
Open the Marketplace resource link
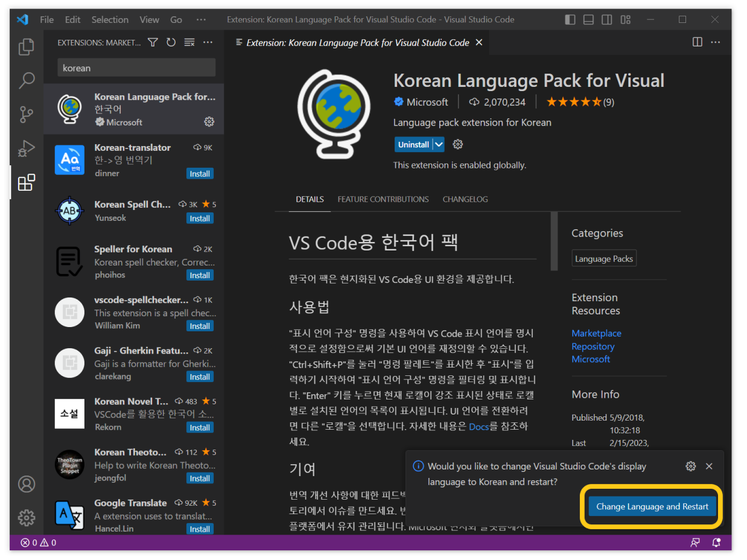pyautogui.click(x=596, y=333)
